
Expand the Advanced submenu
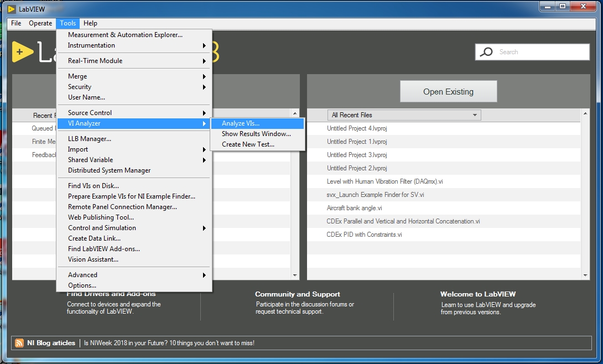point(134,275)
